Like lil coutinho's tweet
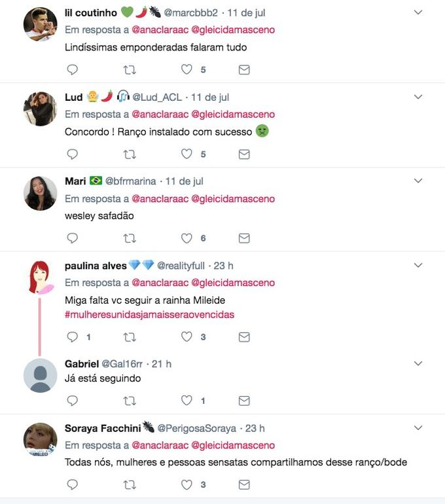Viewport: 445px width, 504px height. coord(187,69)
